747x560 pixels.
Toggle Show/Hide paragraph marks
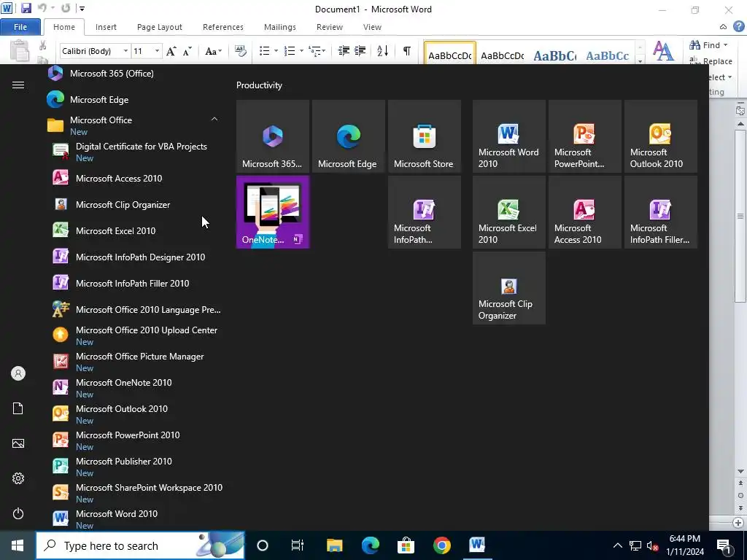coord(407,51)
